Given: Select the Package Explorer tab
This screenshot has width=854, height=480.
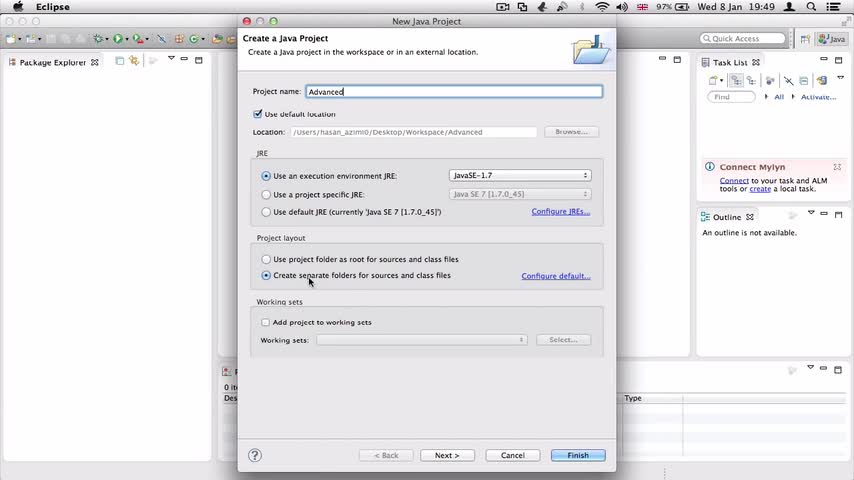Looking at the screenshot, I should pyautogui.click(x=53, y=63).
